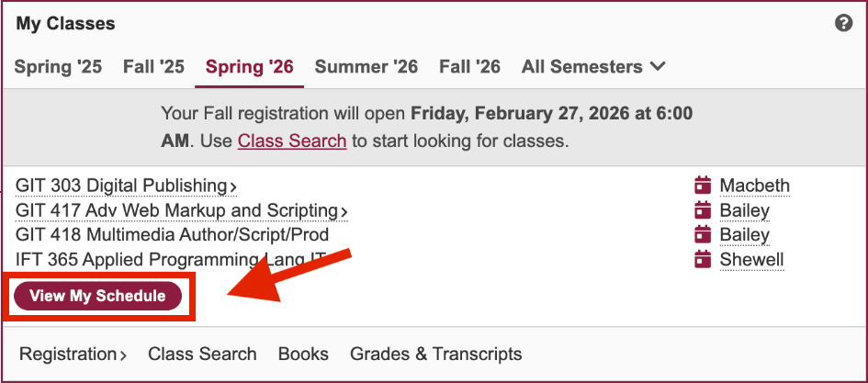The image size is (868, 383).
Task: Expand GIT 417 Adv Web Markup and Scripting
Action: (x=182, y=211)
